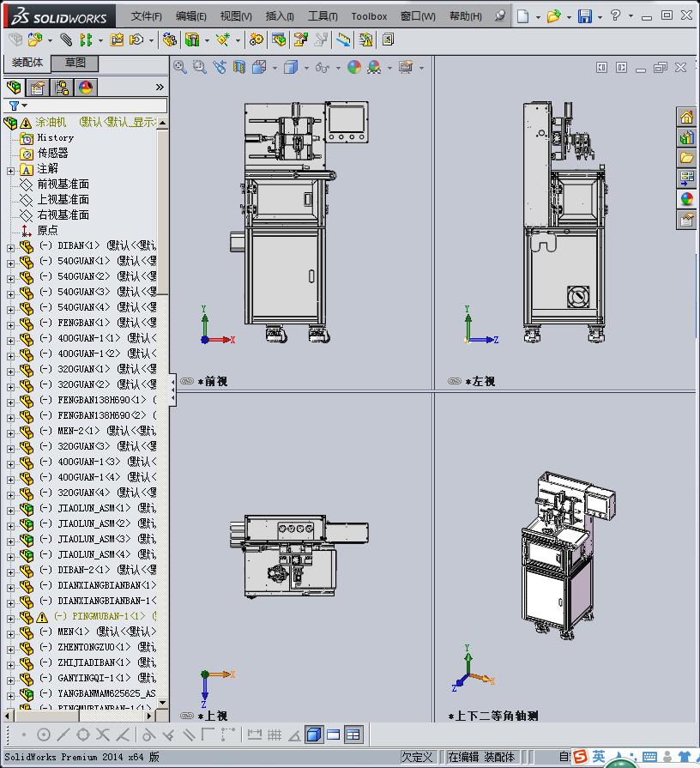Click the Save disk icon

(584, 16)
